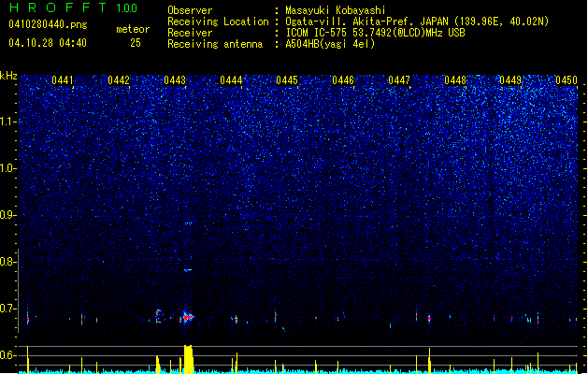Click the Ogata-vill. Akita-Pref. location text
The image size is (588, 374).
417,22
